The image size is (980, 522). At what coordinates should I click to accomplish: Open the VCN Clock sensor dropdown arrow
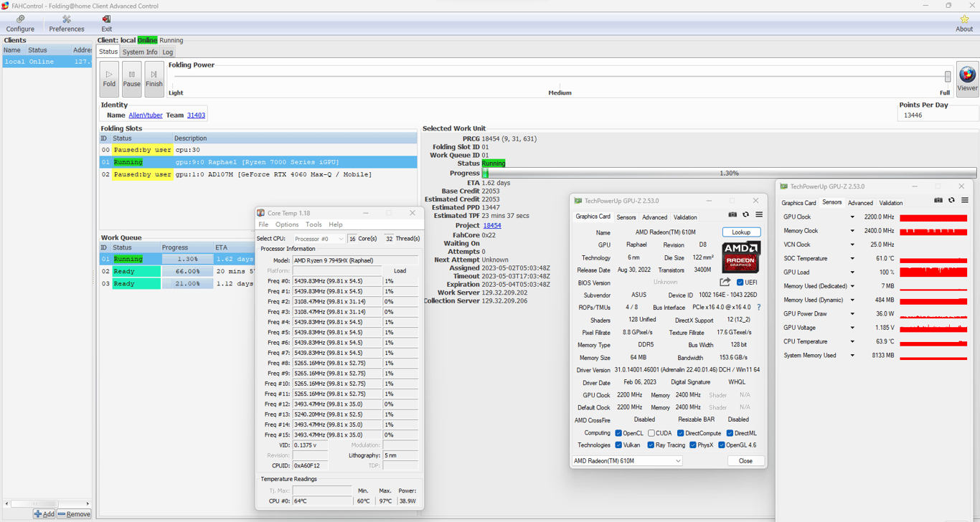coord(852,245)
